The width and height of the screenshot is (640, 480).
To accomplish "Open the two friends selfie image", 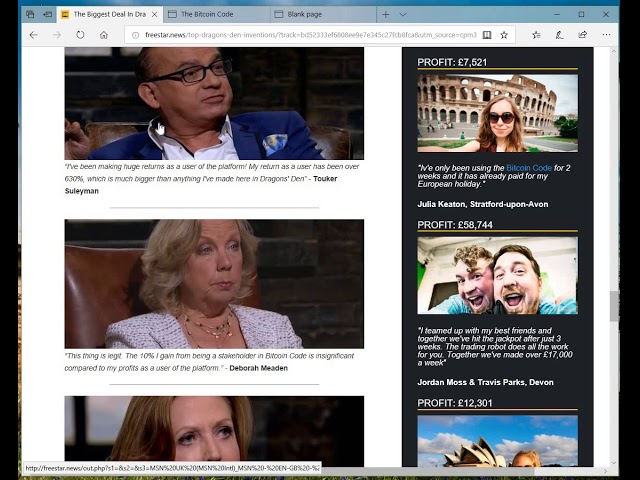I will 497,276.
